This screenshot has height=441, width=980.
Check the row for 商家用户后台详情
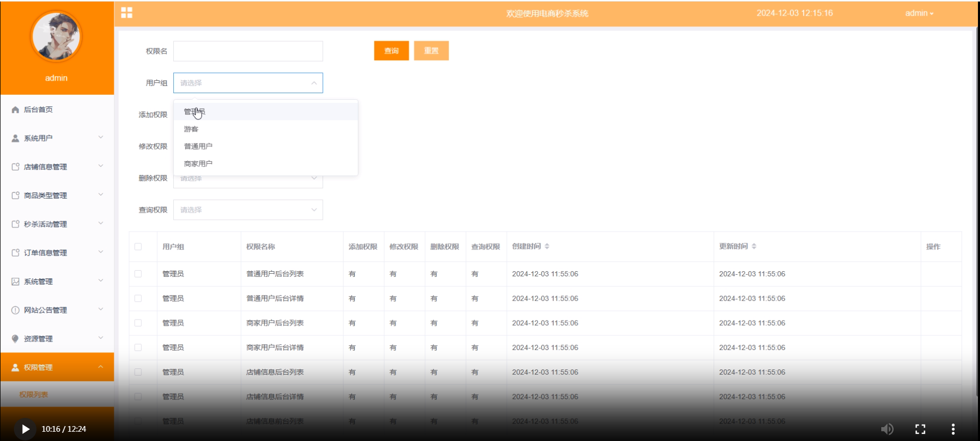[138, 347]
